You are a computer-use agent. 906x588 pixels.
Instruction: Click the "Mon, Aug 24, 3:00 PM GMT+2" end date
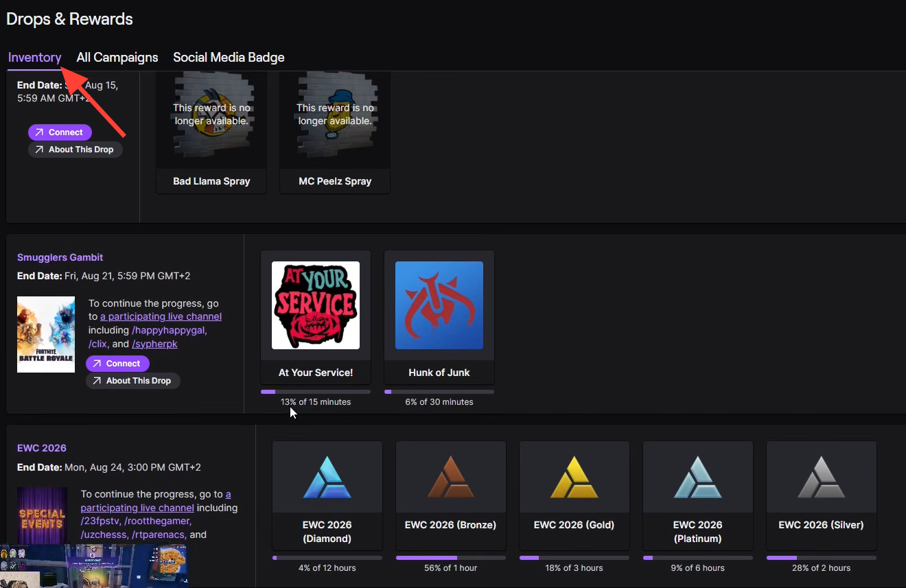[x=132, y=467]
